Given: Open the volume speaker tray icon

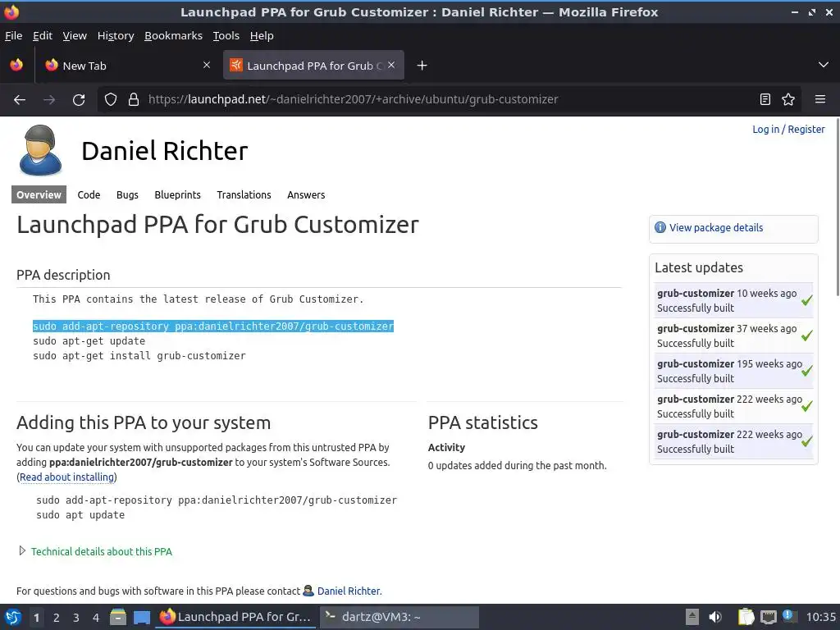Looking at the screenshot, I should coord(715,617).
